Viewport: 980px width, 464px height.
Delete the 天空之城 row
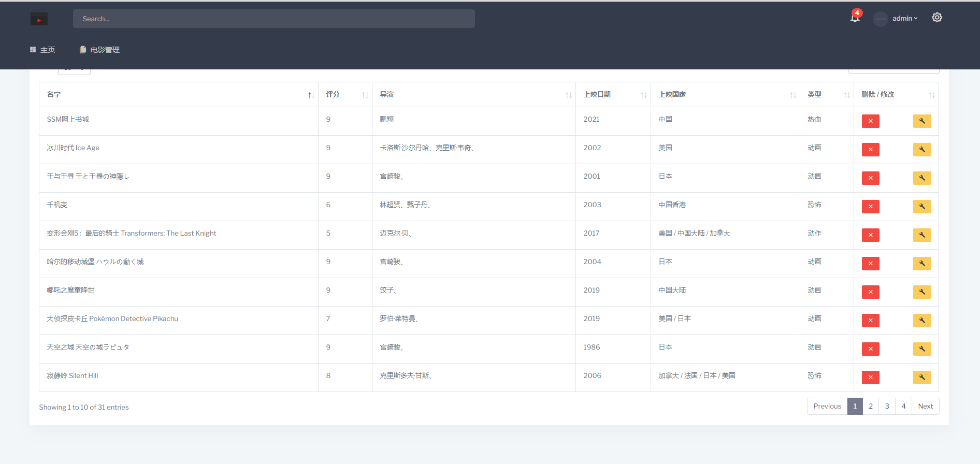870,349
